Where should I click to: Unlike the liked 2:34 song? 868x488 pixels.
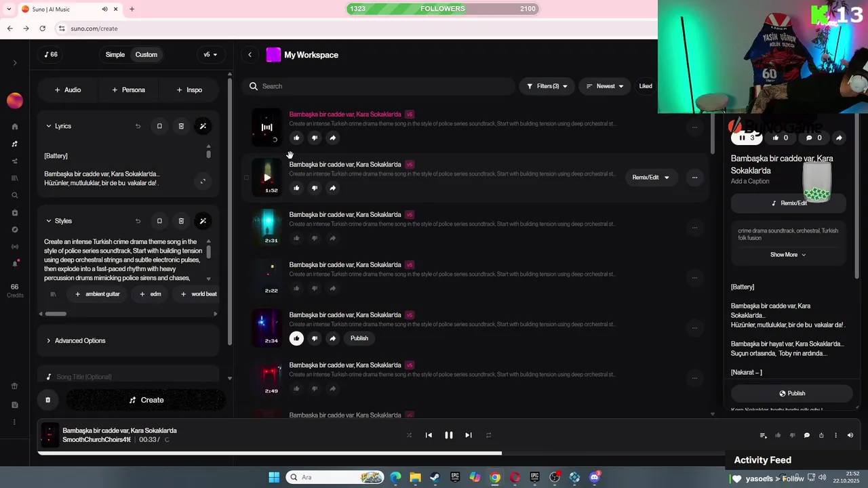[x=296, y=338]
